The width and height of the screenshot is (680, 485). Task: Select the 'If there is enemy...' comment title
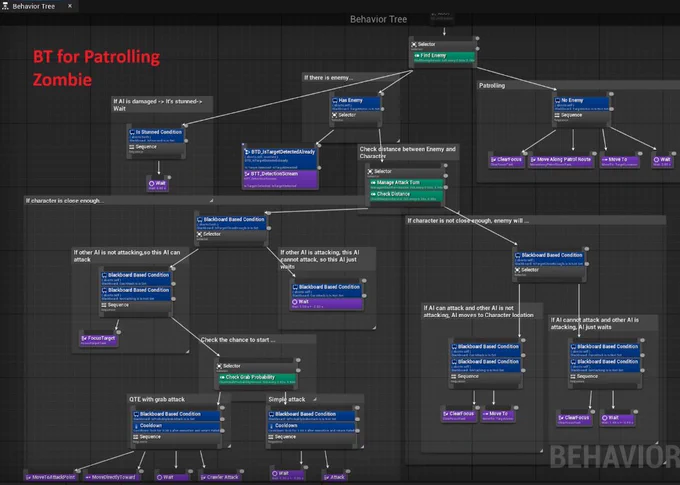[328, 78]
